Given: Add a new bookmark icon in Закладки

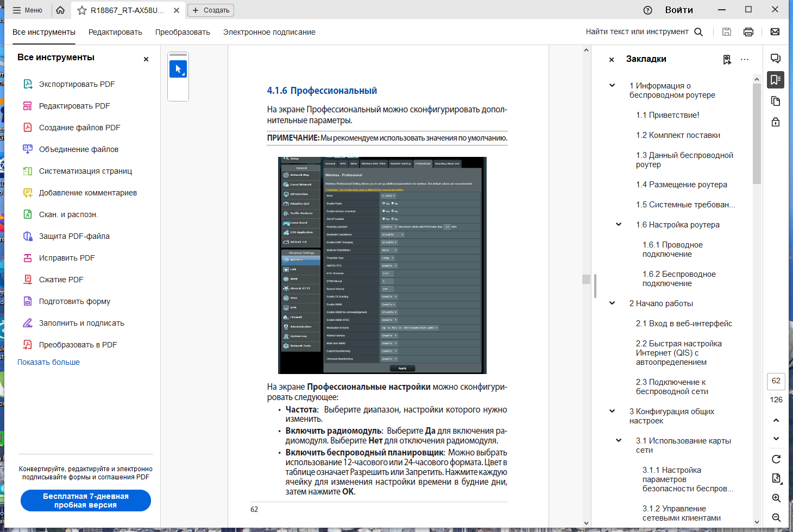Looking at the screenshot, I should point(727,59).
